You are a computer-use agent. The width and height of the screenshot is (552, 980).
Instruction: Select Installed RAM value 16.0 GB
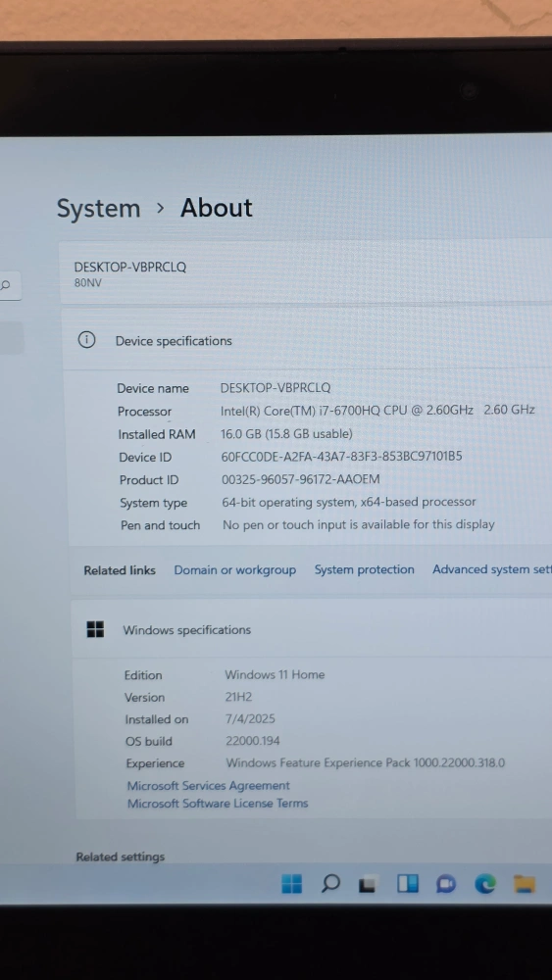[286, 434]
